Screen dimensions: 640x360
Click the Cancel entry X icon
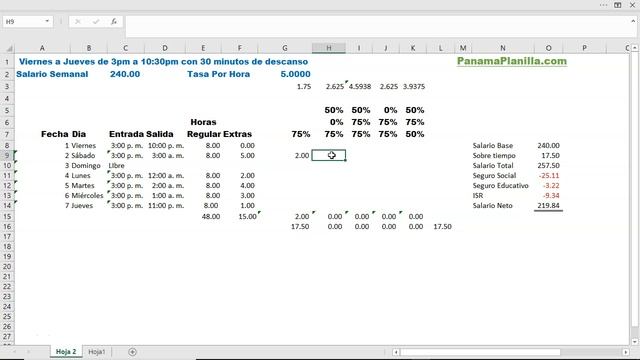pos(78,22)
